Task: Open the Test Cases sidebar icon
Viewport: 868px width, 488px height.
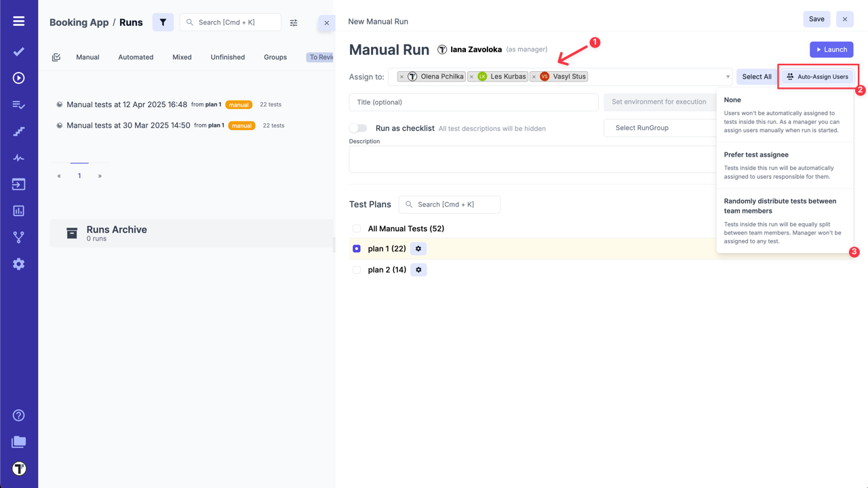Action: click(18, 52)
